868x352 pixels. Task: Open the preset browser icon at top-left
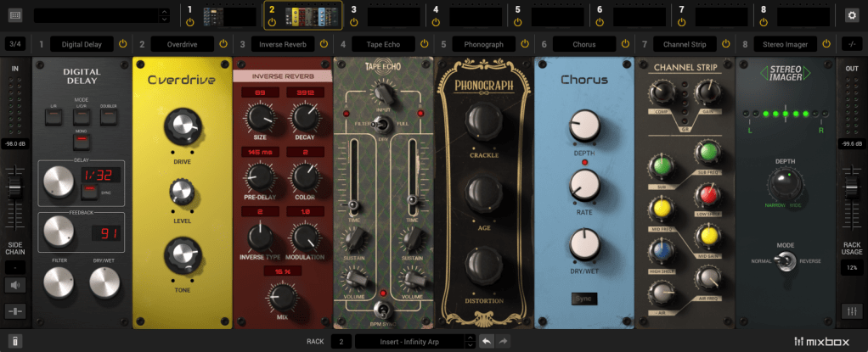point(16,14)
